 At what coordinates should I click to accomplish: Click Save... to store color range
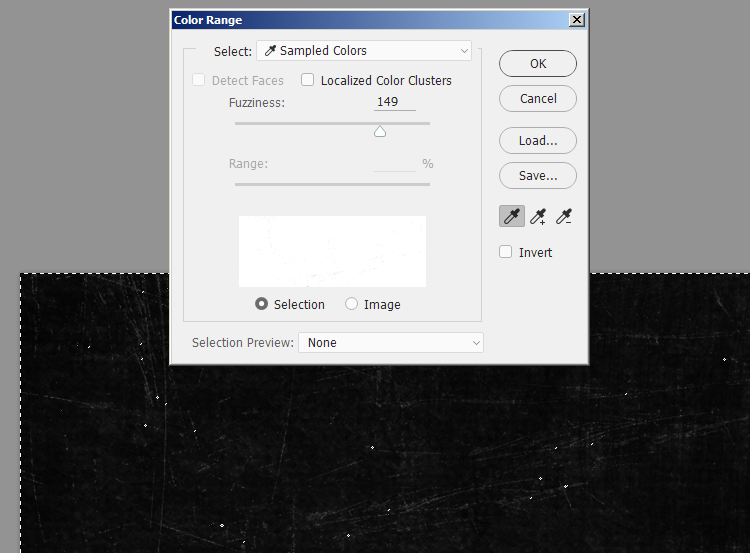click(538, 175)
